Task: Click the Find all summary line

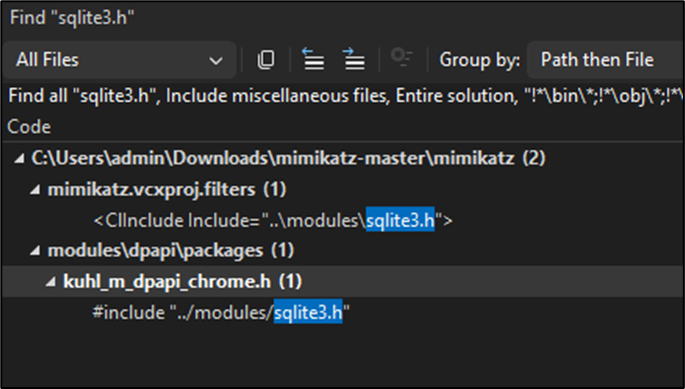Action: [x=346, y=96]
